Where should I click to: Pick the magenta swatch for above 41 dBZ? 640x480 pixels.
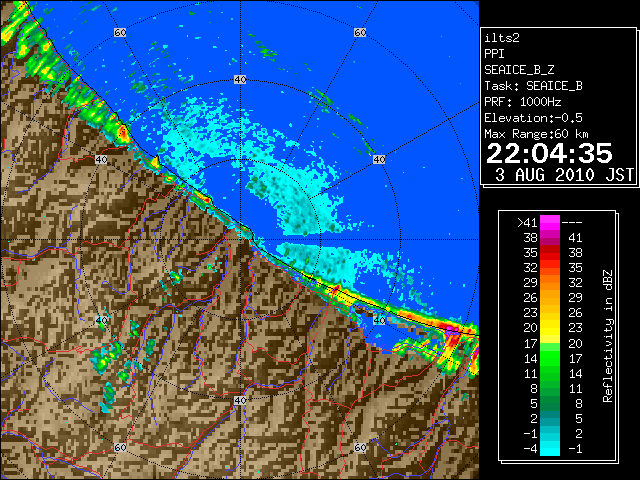point(550,222)
